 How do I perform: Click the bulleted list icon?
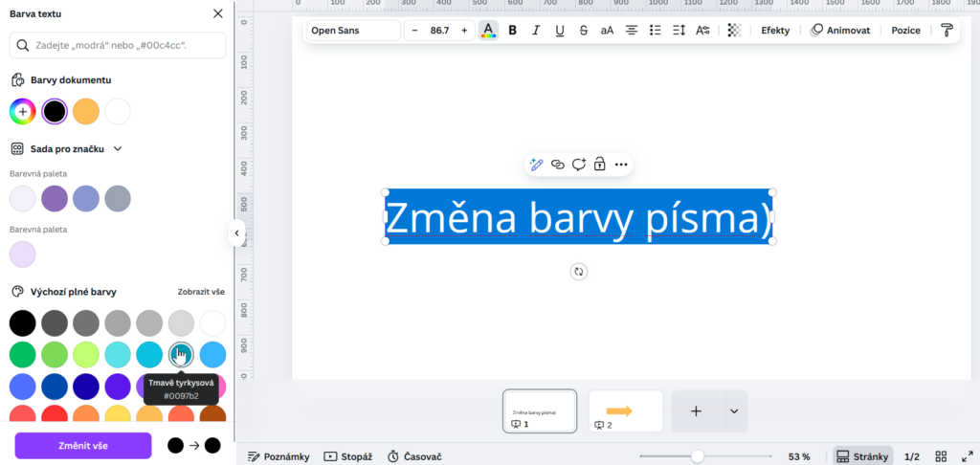point(656,31)
